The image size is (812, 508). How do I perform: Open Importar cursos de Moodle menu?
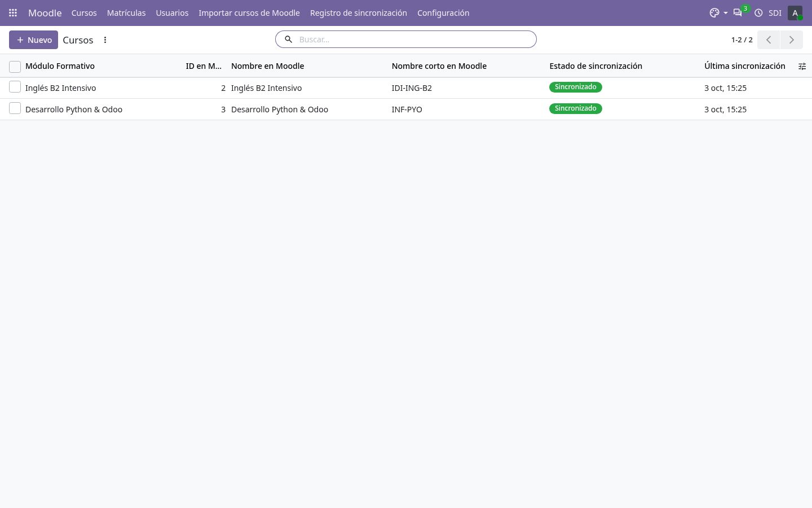click(249, 12)
